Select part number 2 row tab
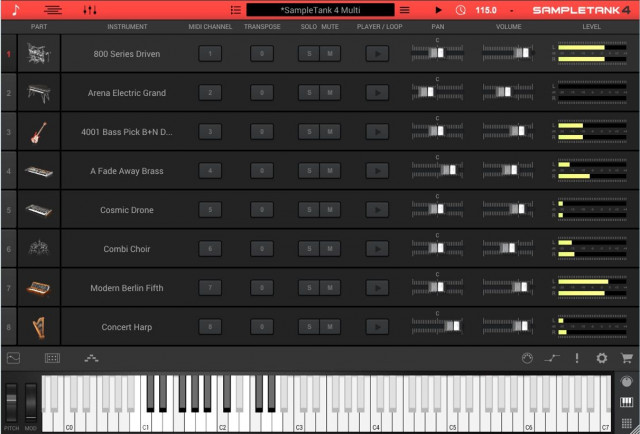The width and height of the screenshot is (640, 434). click(x=9, y=93)
